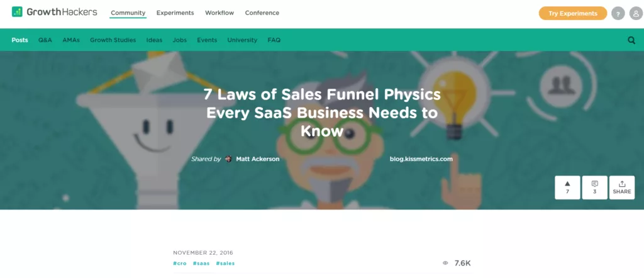The height and width of the screenshot is (278, 644).
Task: Click the eye views icon
Action: (x=445, y=263)
